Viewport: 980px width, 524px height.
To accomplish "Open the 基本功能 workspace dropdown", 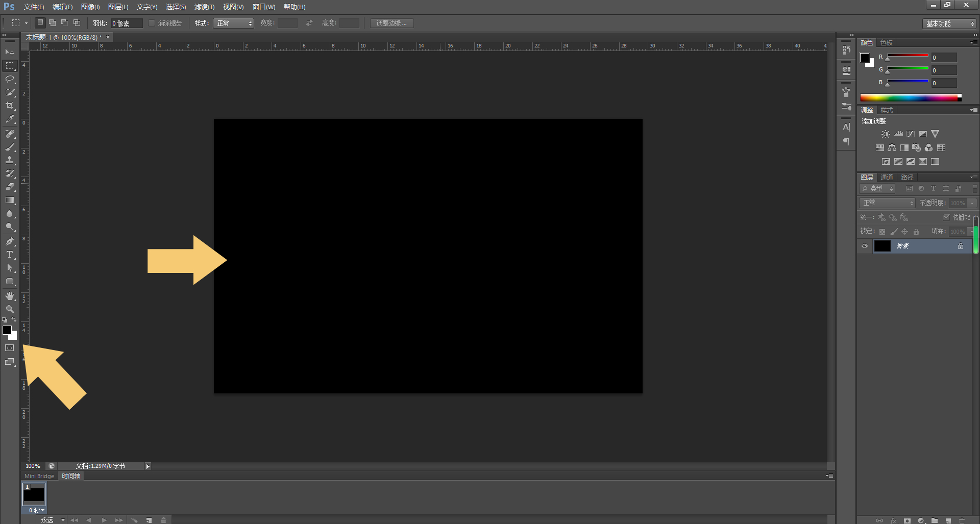I will pyautogui.click(x=949, y=24).
